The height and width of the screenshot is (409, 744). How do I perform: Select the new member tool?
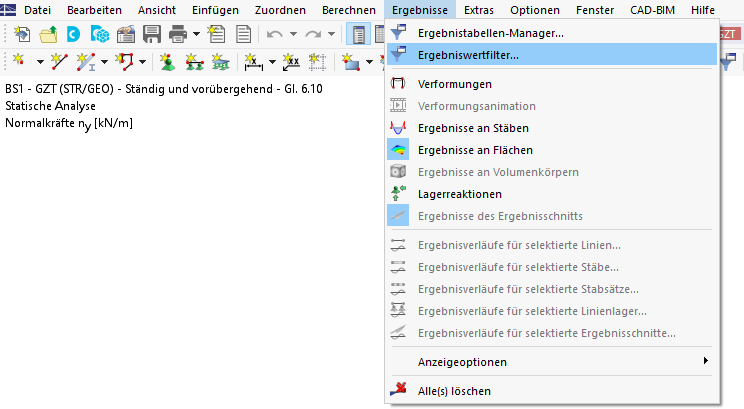click(86, 62)
